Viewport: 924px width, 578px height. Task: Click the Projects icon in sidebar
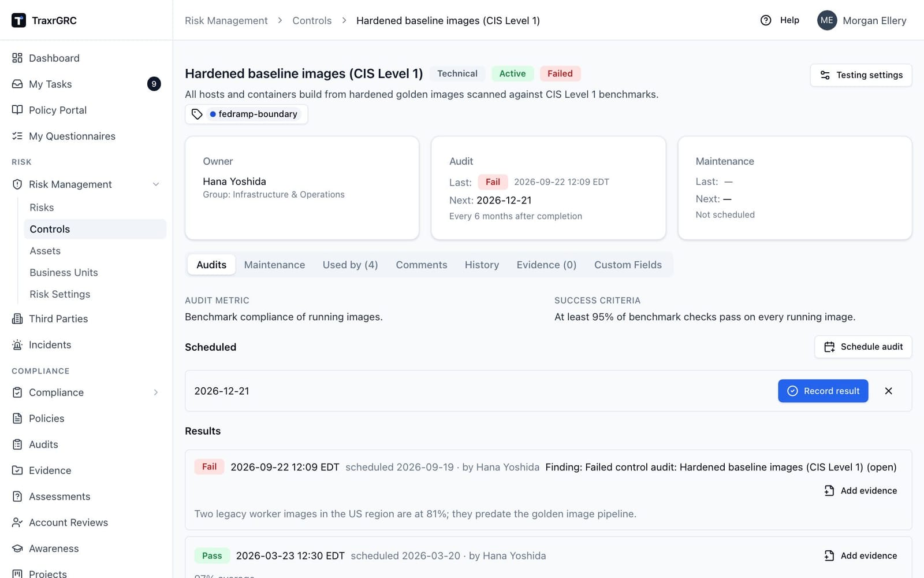pos(17,573)
